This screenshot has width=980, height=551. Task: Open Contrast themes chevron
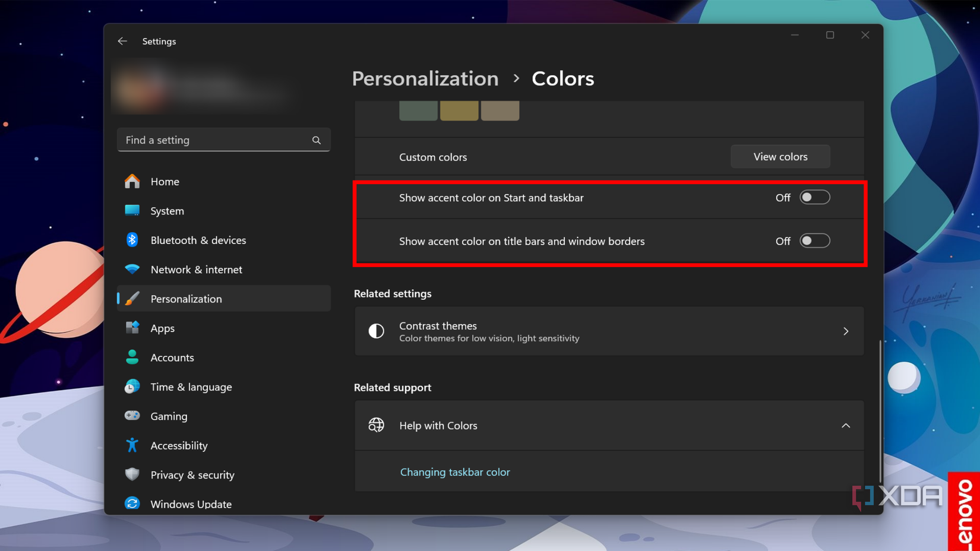846,331
